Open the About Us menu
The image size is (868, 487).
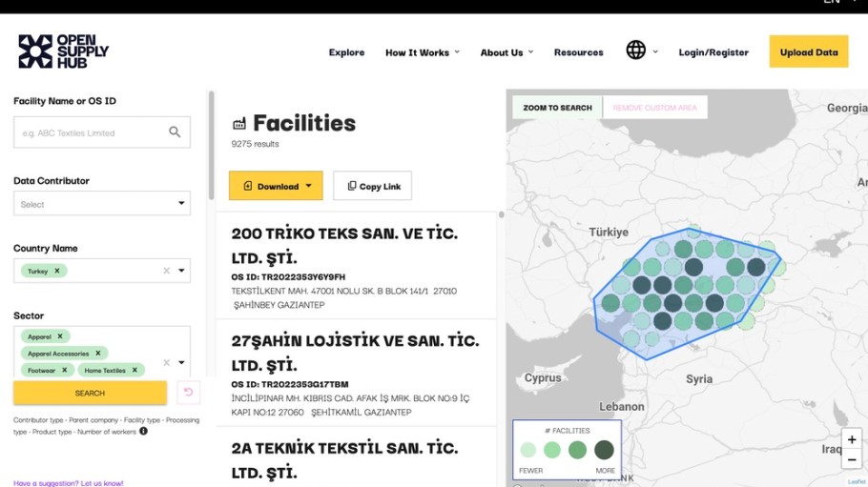(x=506, y=52)
